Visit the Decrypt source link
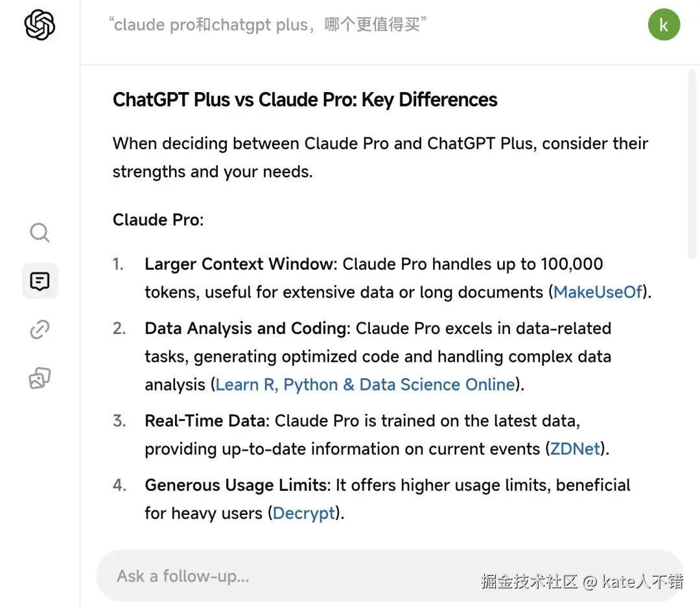The height and width of the screenshot is (607, 700). click(304, 513)
